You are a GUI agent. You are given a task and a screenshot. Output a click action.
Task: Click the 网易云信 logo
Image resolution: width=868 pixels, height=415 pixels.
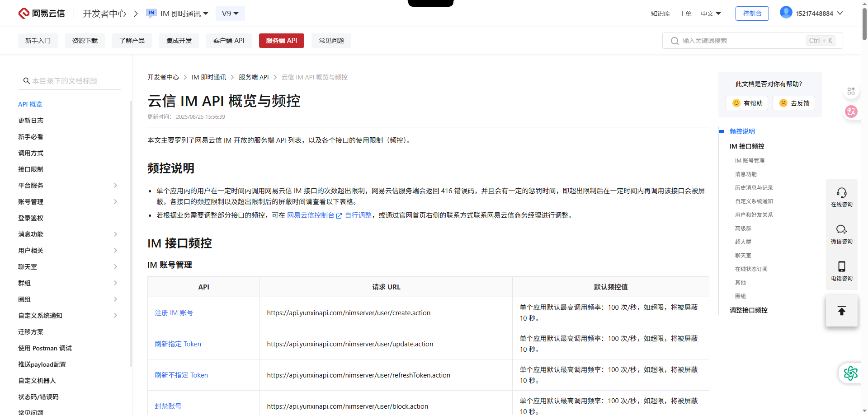(42, 14)
